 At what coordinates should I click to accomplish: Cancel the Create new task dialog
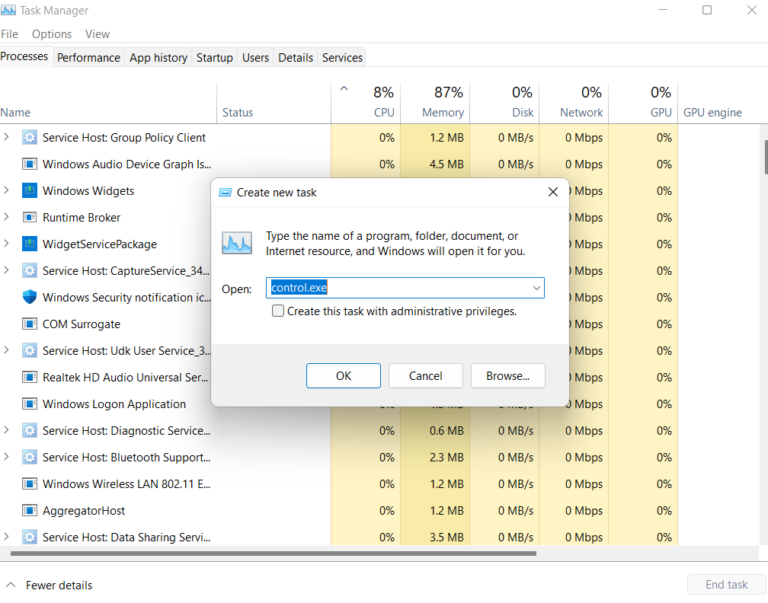coord(426,376)
